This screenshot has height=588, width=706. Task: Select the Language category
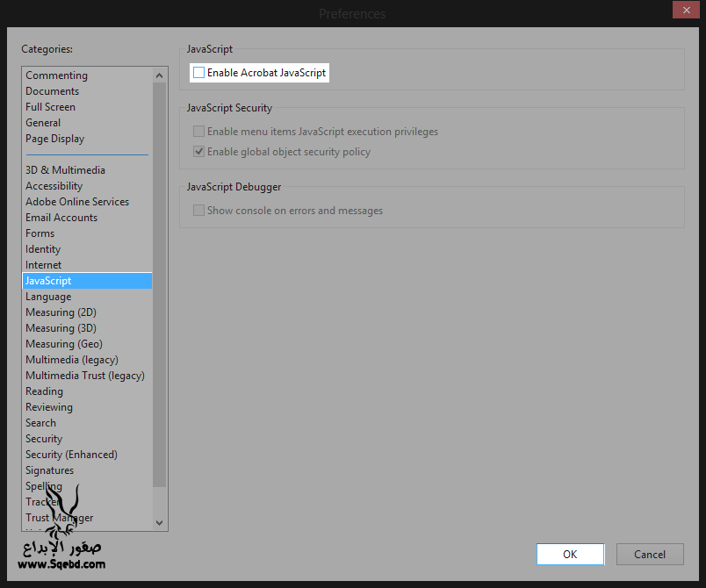(48, 297)
